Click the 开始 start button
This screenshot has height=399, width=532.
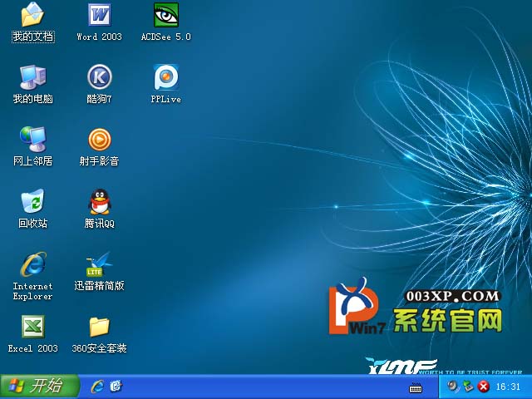tap(39, 387)
